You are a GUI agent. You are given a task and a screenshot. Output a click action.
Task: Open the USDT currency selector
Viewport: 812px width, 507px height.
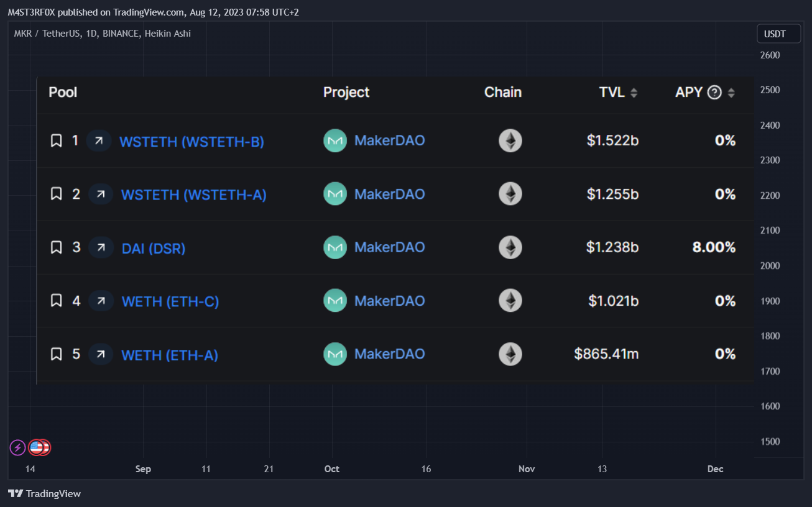click(778, 34)
